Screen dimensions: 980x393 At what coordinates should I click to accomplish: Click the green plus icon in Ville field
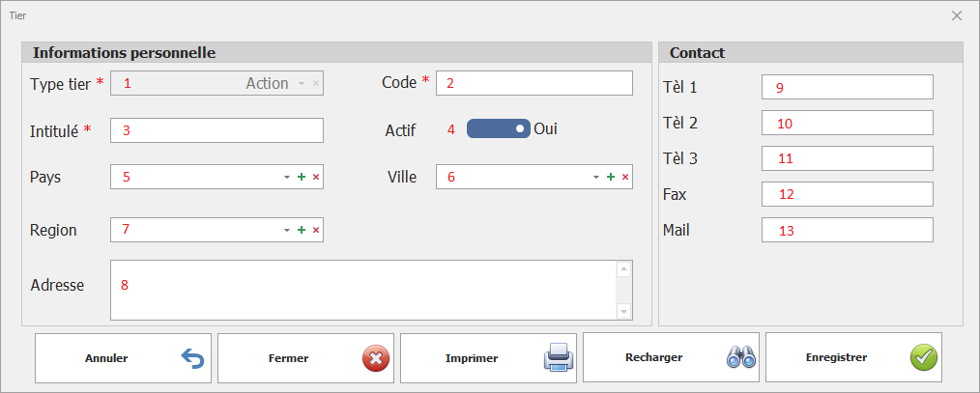[611, 178]
